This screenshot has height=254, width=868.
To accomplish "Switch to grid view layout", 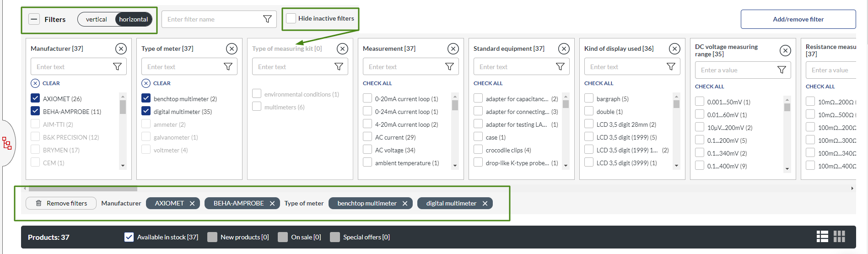I will 839,237.
